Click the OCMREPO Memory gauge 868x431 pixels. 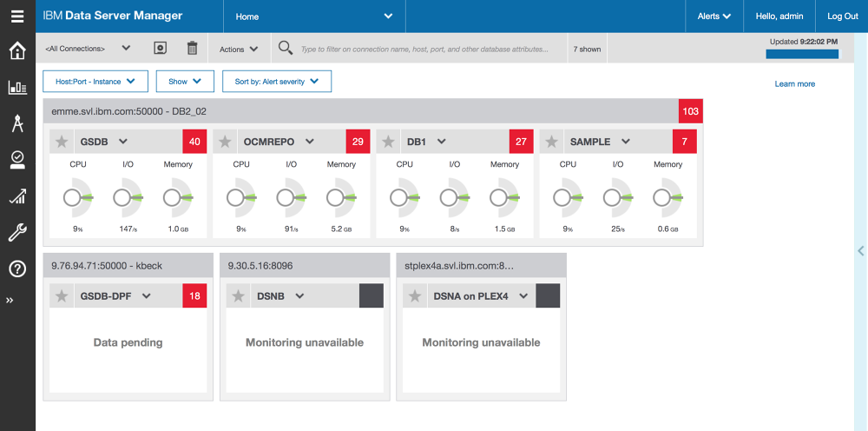click(341, 198)
